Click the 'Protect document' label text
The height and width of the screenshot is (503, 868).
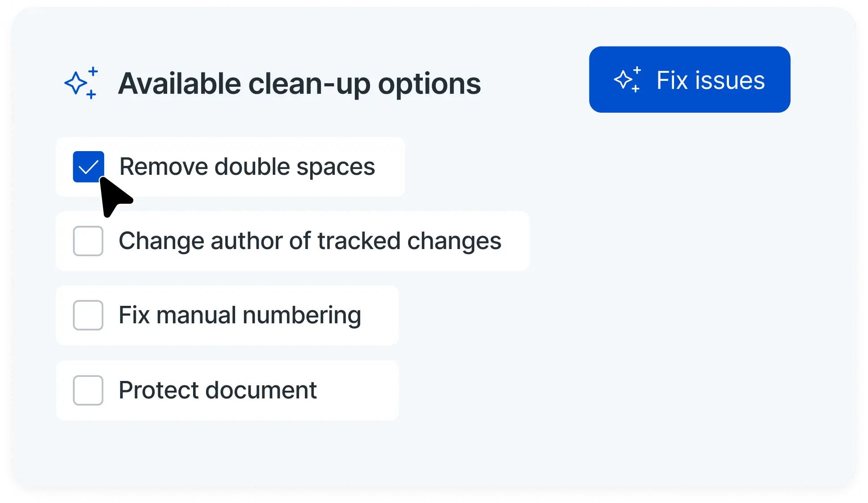tap(218, 390)
